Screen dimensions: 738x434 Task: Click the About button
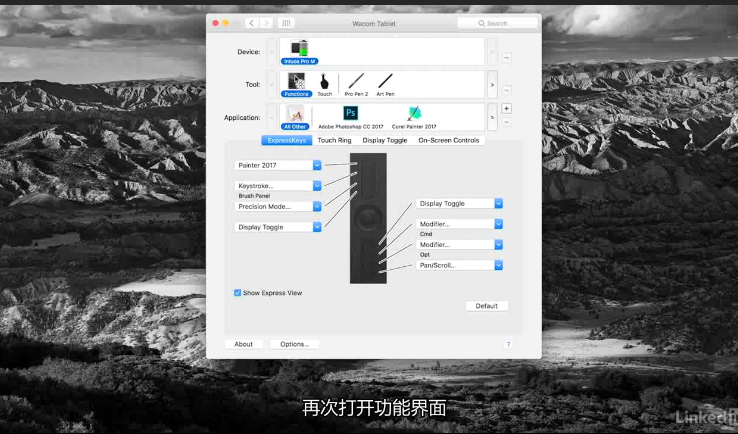pyautogui.click(x=243, y=345)
